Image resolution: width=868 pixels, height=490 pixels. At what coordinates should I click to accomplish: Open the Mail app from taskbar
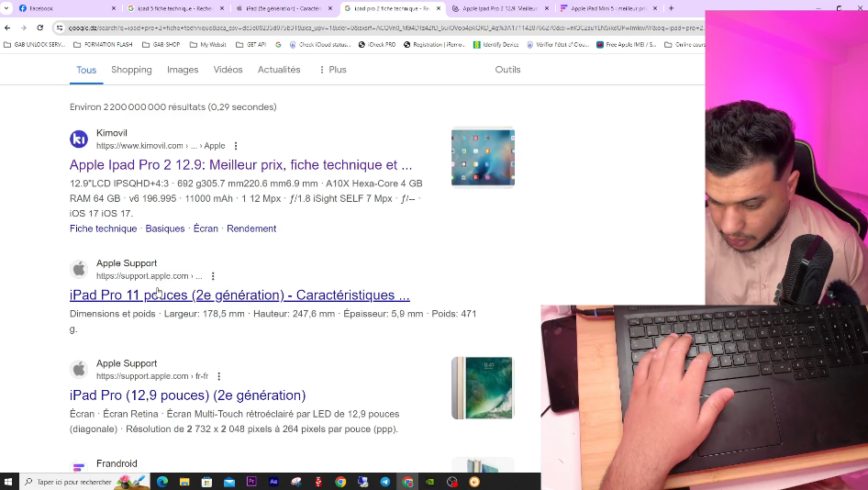pyautogui.click(x=229, y=482)
